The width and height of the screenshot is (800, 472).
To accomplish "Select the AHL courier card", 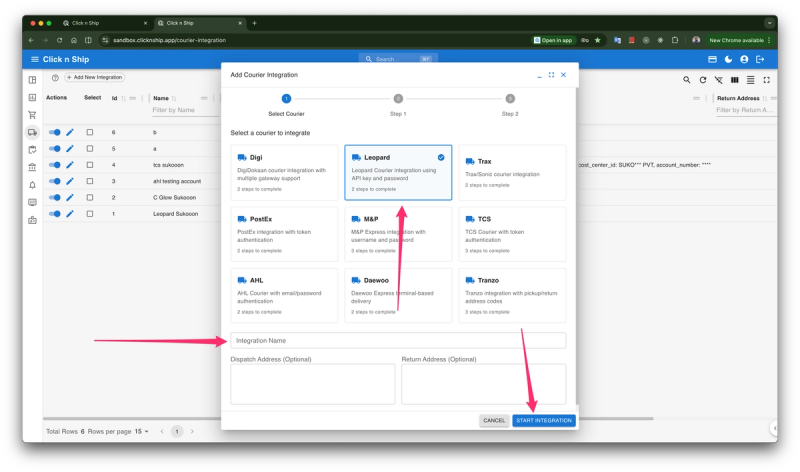I will pyautogui.click(x=284, y=295).
